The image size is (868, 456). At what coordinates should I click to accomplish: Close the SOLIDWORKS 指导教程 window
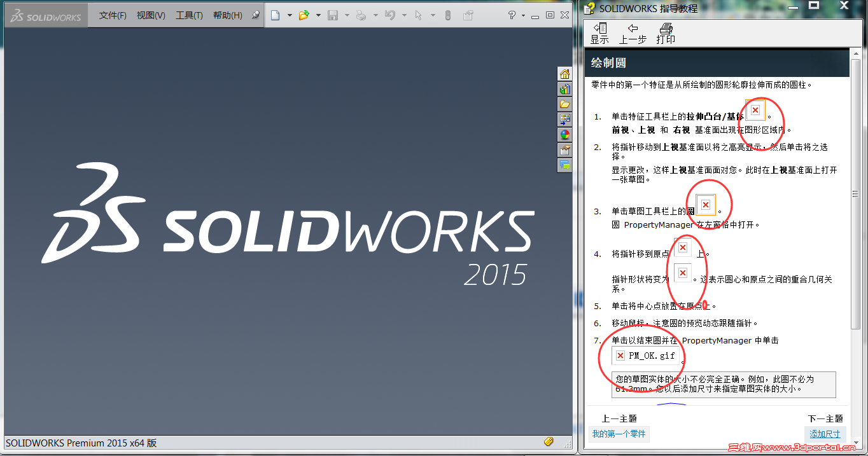[843, 5]
